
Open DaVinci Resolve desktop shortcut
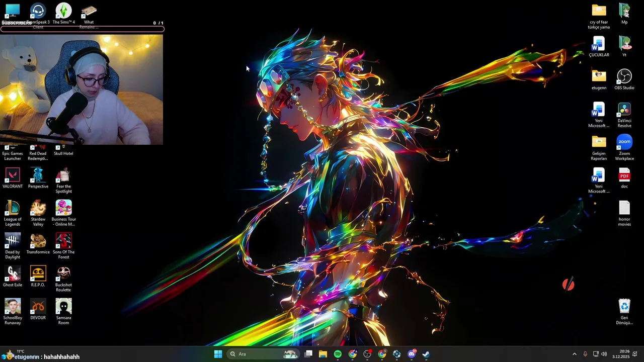pyautogui.click(x=624, y=110)
